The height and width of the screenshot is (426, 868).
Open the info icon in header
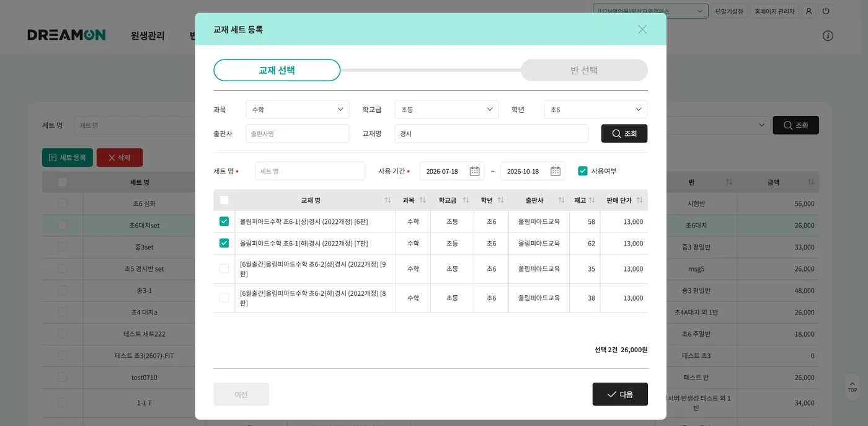[x=828, y=35]
